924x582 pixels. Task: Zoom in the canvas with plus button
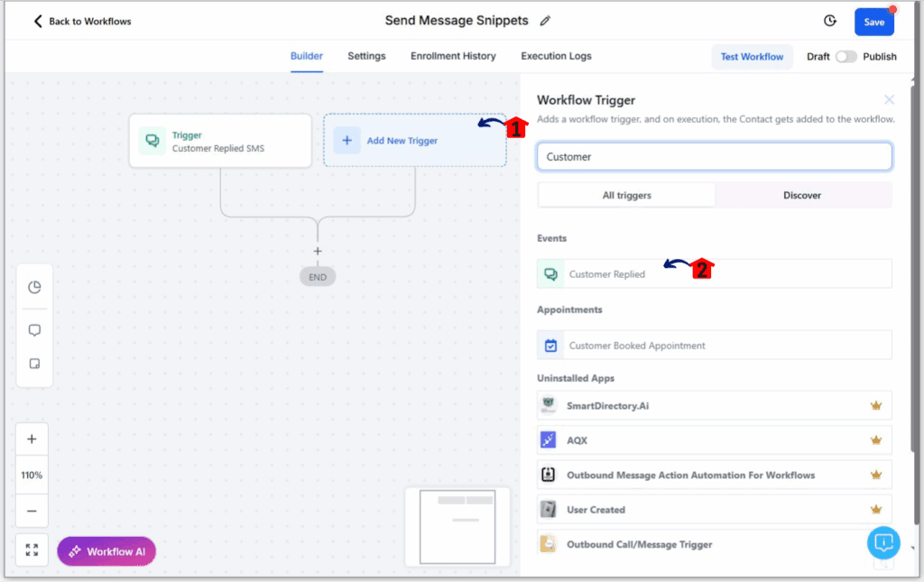coord(32,439)
